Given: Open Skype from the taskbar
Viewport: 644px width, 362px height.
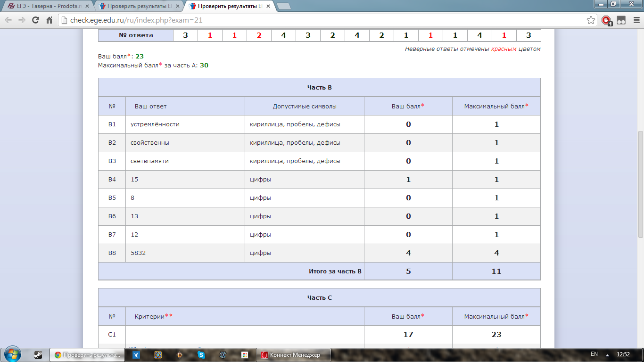Looking at the screenshot, I should pos(201,355).
